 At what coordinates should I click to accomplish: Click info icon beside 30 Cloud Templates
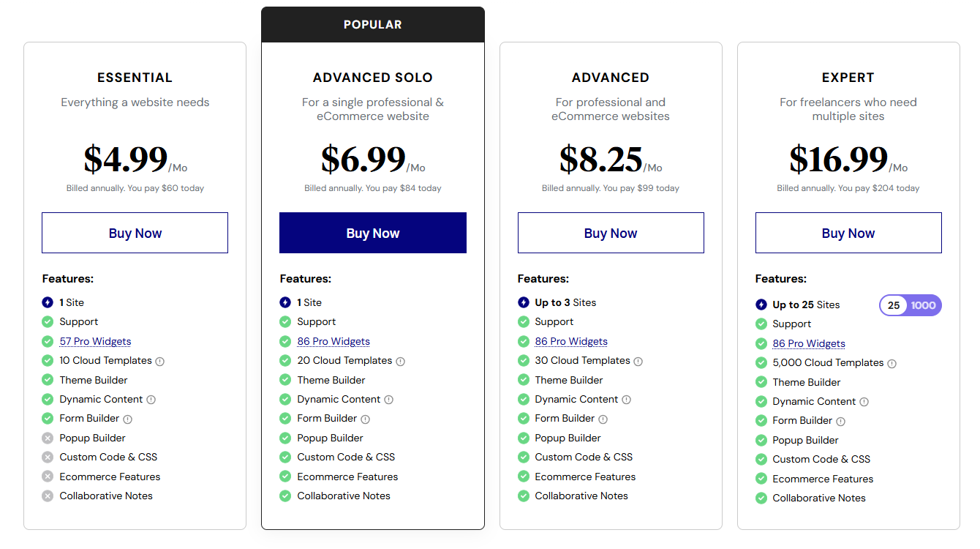coord(638,362)
